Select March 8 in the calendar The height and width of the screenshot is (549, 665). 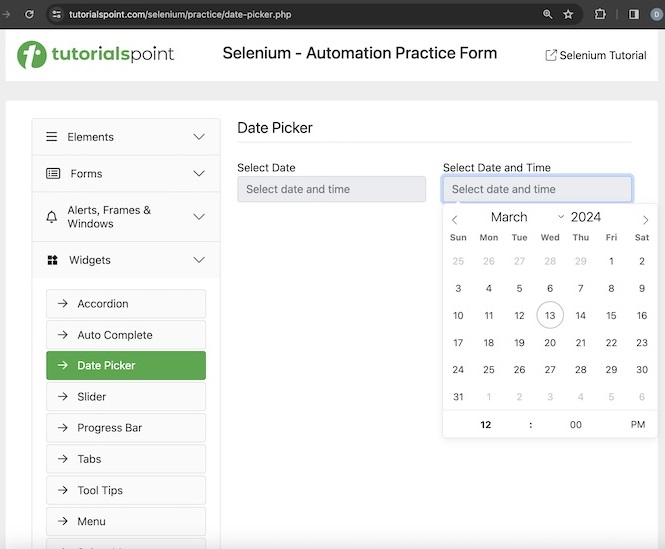point(611,288)
